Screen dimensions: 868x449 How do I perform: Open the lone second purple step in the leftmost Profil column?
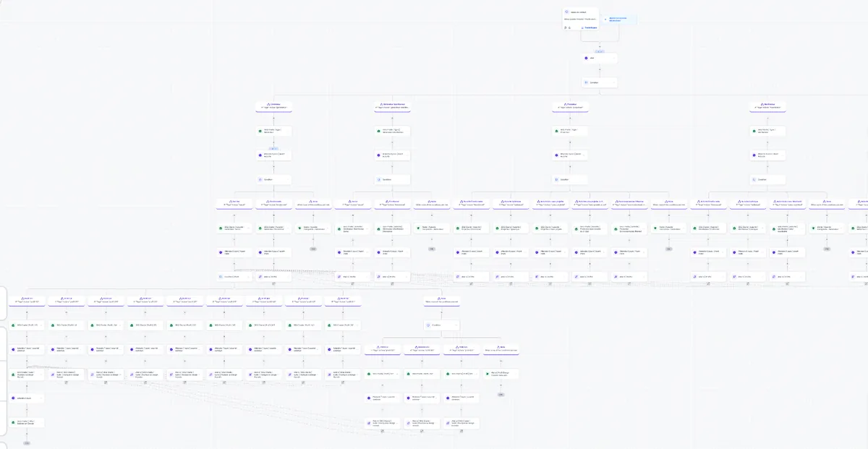point(27,398)
